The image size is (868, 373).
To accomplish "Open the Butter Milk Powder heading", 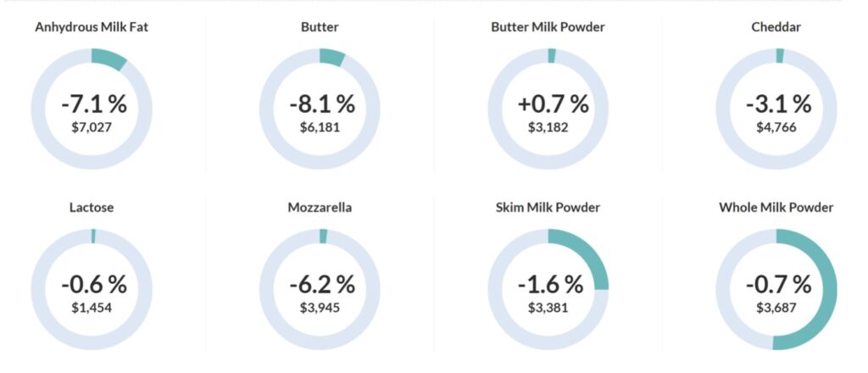I will tap(548, 27).
